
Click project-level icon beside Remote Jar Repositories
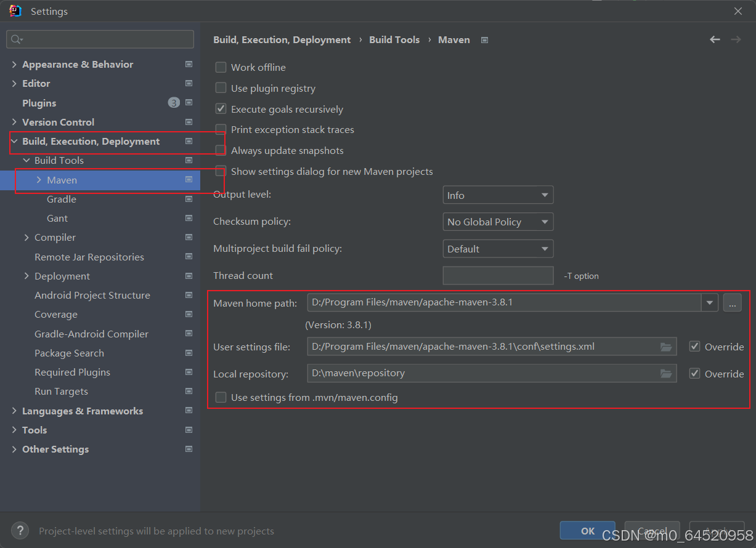[189, 257]
